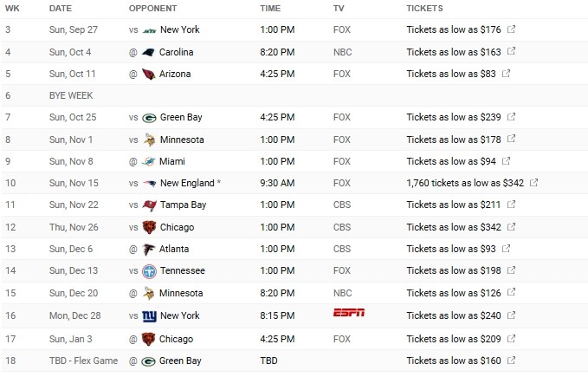This screenshot has width=588, height=377.
Task: Click the Atlanta Falcons logo icon
Action: click(148, 250)
